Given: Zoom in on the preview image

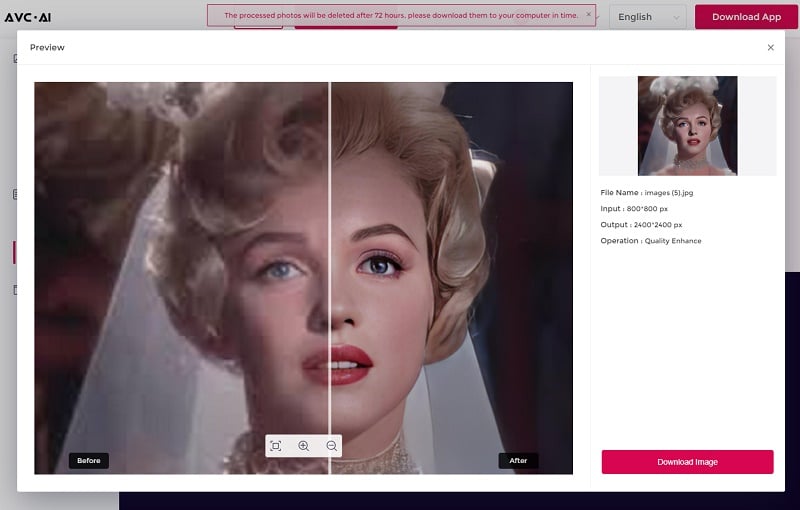Looking at the screenshot, I should coord(304,446).
